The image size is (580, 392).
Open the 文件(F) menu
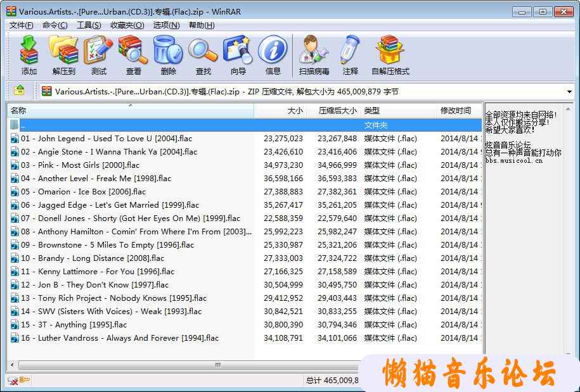coord(22,25)
